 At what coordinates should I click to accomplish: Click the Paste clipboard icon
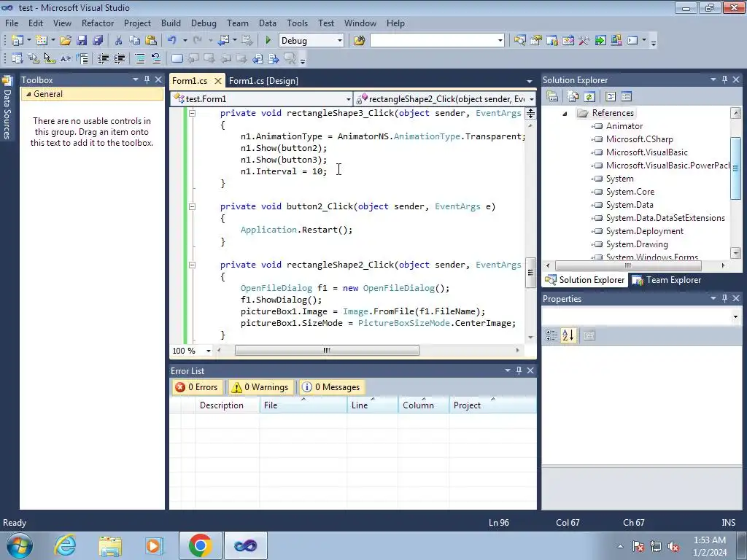(151, 41)
